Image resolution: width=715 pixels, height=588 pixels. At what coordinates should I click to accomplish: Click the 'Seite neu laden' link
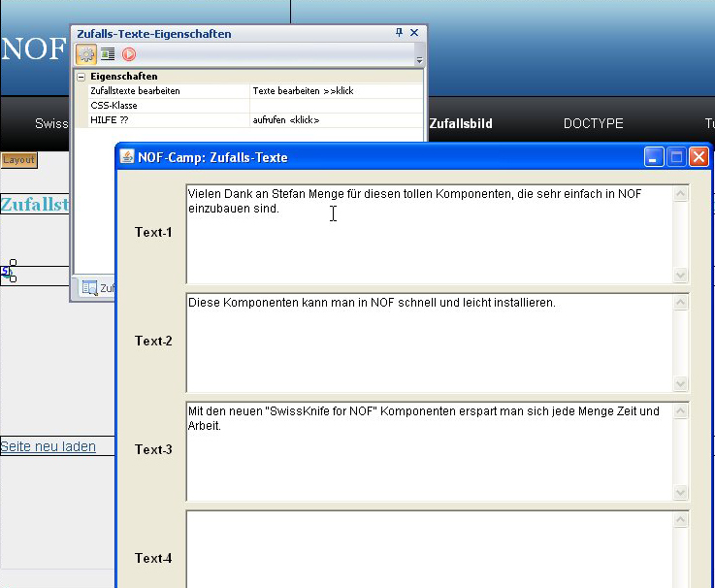(x=49, y=446)
